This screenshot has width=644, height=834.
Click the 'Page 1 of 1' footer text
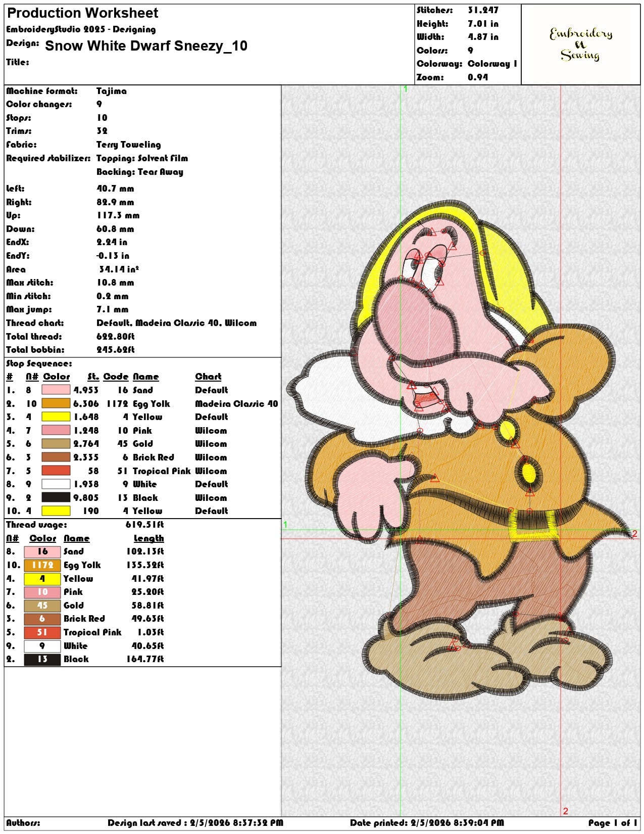coord(613,823)
